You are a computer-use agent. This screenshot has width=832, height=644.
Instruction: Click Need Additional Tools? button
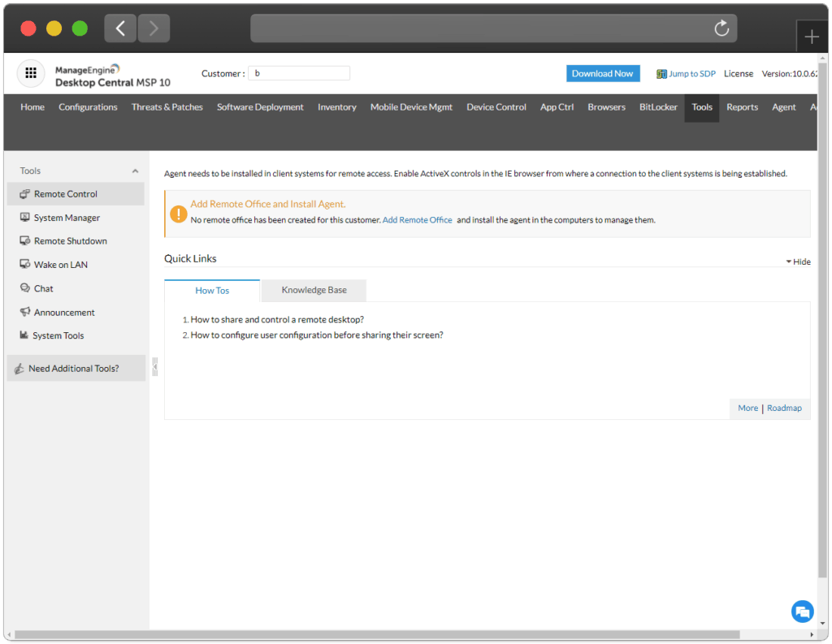coord(76,368)
